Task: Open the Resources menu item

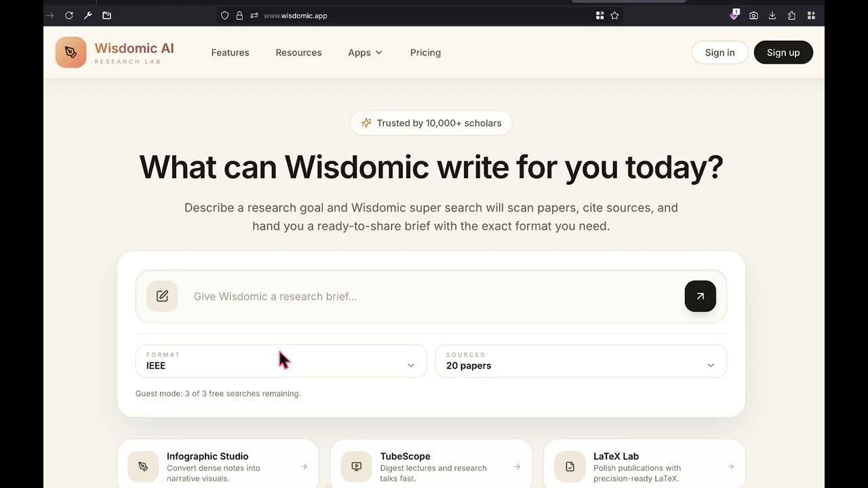Action: (298, 52)
